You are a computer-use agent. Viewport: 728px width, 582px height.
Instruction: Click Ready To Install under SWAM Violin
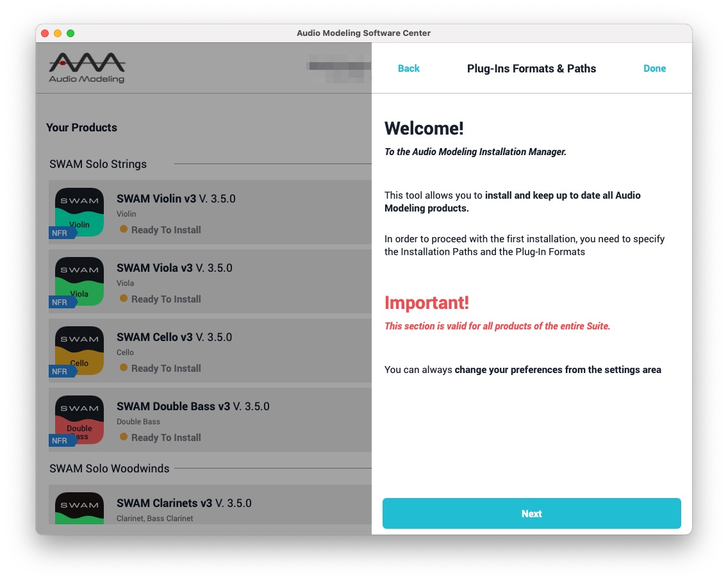click(166, 229)
